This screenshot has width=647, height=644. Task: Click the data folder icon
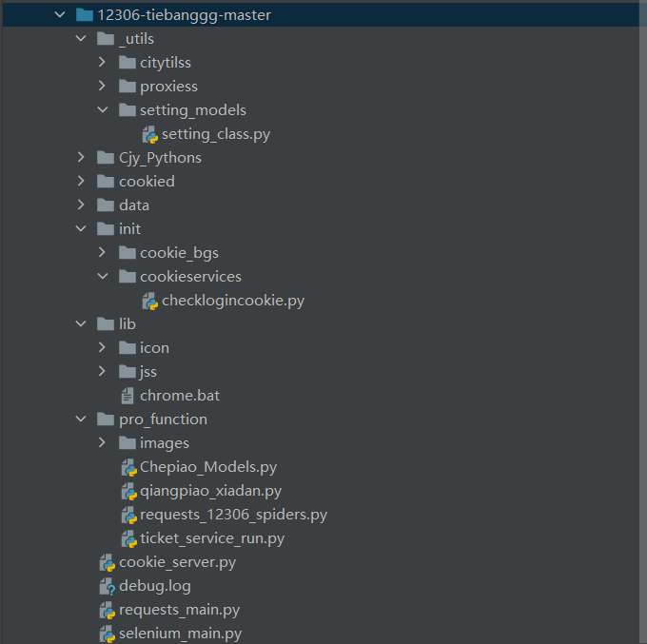pos(106,205)
